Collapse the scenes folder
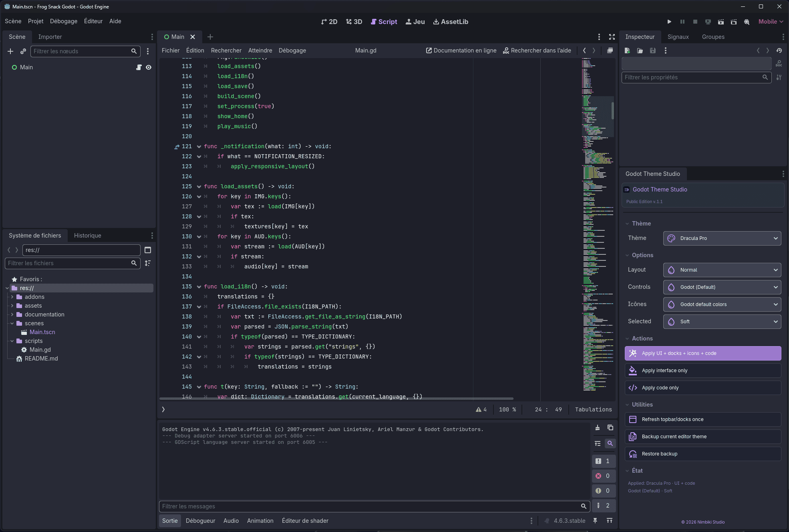Viewport: 789px width, 532px height. (12, 323)
